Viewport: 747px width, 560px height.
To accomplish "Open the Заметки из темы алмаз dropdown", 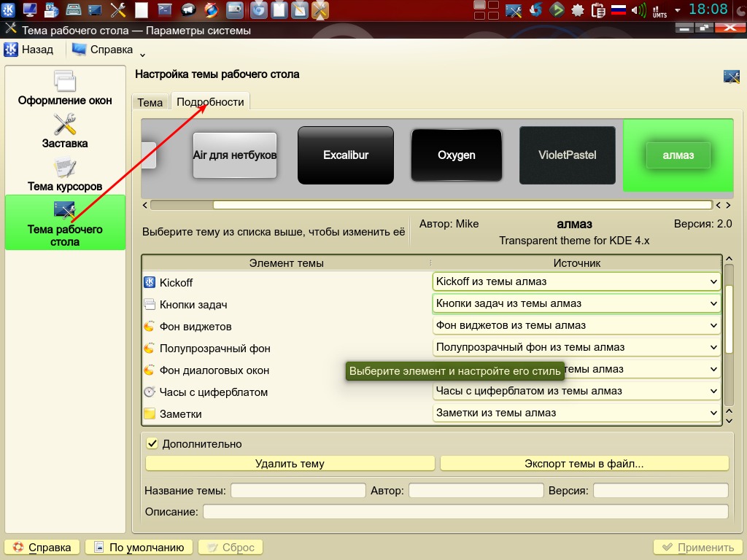I will click(x=576, y=413).
